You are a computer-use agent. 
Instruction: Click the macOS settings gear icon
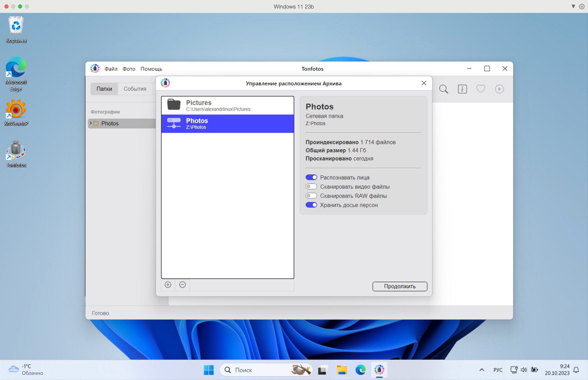tap(582, 6)
